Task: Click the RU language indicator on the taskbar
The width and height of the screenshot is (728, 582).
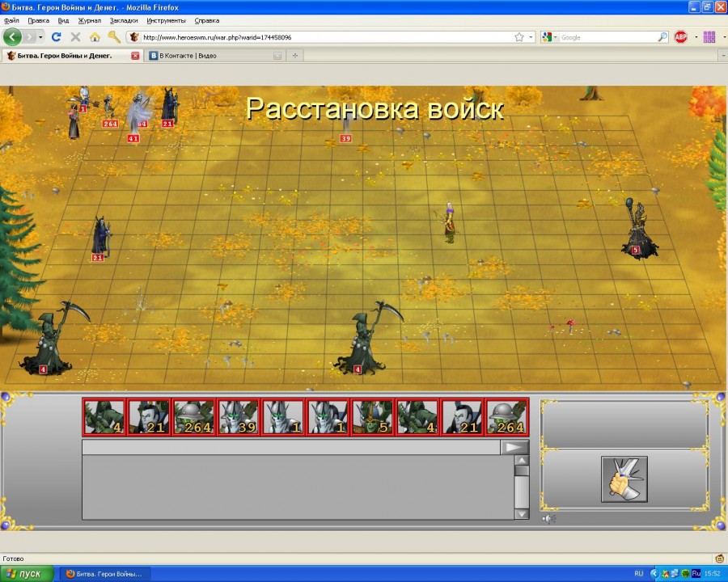Action: (x=639, y=574)
